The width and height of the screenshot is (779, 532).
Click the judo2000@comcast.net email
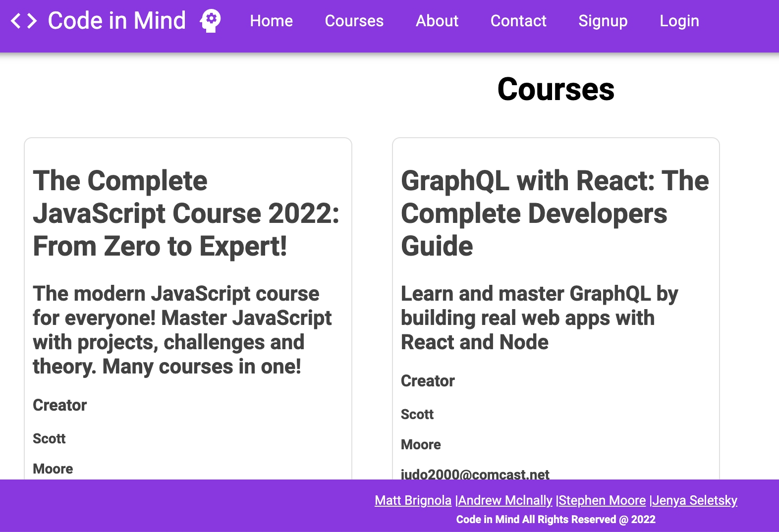point(475,474)
